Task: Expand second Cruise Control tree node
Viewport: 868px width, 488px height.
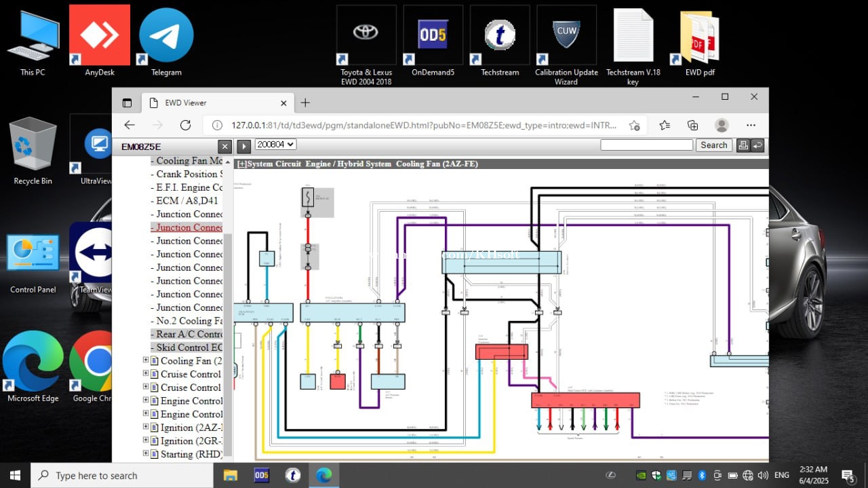Action: [145, 387]
